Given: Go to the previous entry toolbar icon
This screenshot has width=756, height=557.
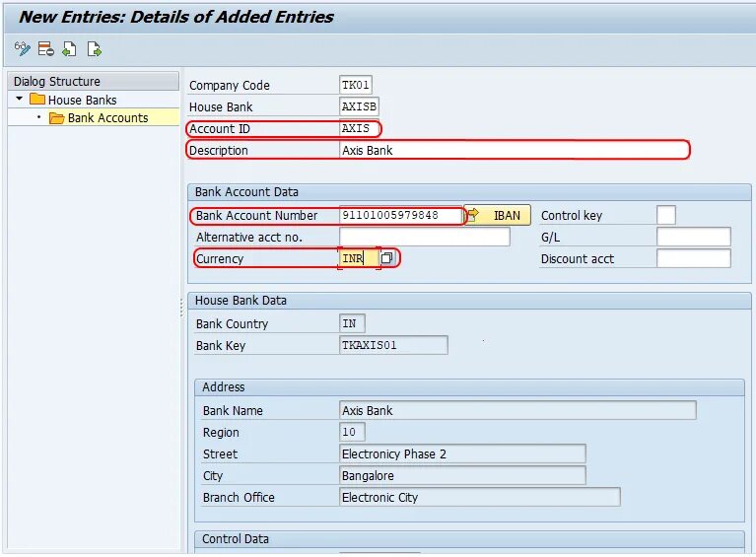Looking at the screenshot, I should [69, 48].
